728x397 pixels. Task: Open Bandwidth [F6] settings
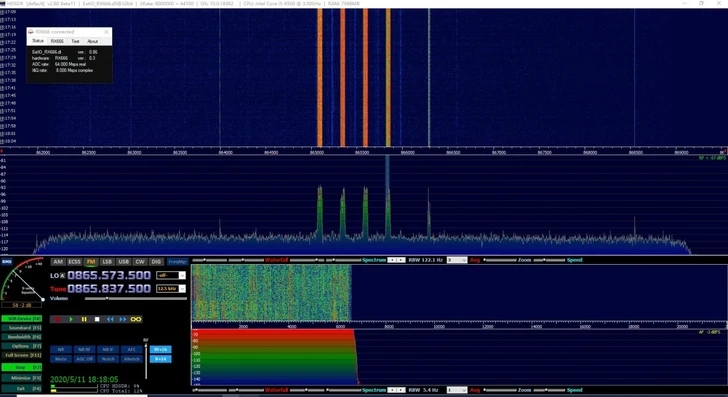pos(21,337)
